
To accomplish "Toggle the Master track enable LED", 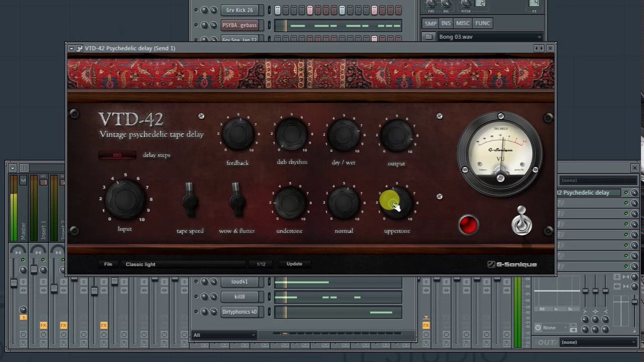I will click(23, 260).
